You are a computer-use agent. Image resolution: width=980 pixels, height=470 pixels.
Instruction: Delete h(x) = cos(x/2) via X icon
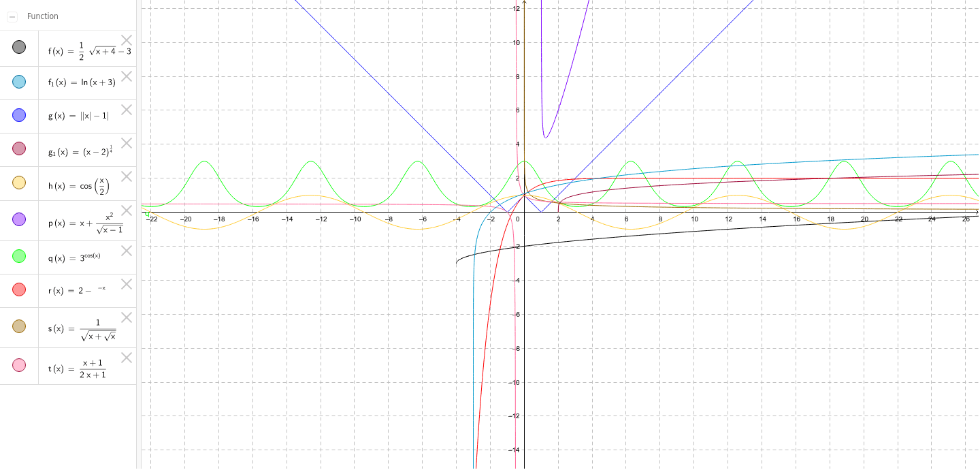point(127,176)
